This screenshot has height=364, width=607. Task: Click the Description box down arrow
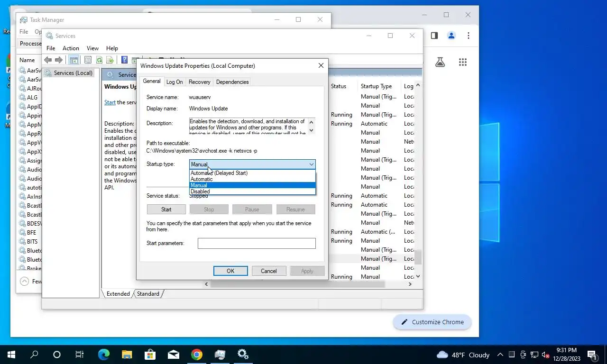click(x=312, y=130)
